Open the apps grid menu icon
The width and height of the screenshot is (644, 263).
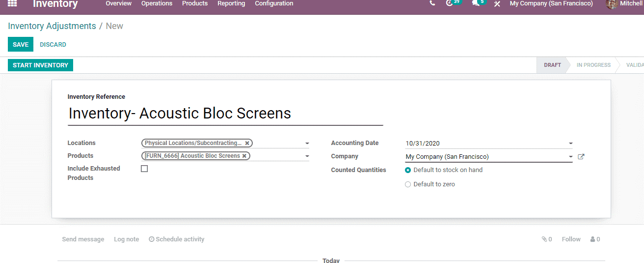pyautogui.click(x=12, y=3)
